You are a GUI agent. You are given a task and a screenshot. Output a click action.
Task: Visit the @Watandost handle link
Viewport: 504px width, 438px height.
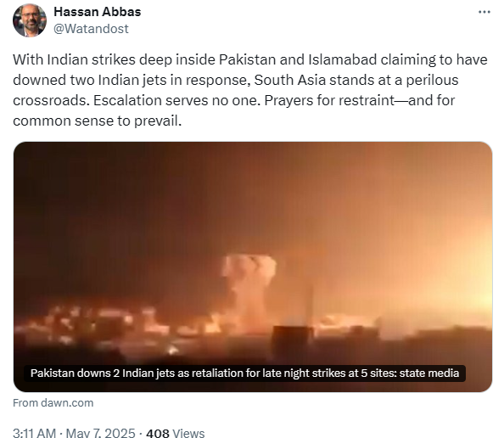pos(91,29)
